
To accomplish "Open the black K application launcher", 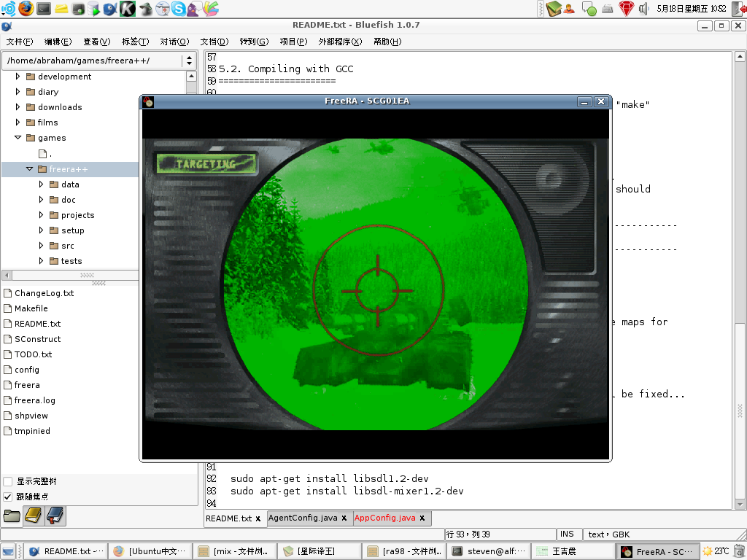I will 127,9.
